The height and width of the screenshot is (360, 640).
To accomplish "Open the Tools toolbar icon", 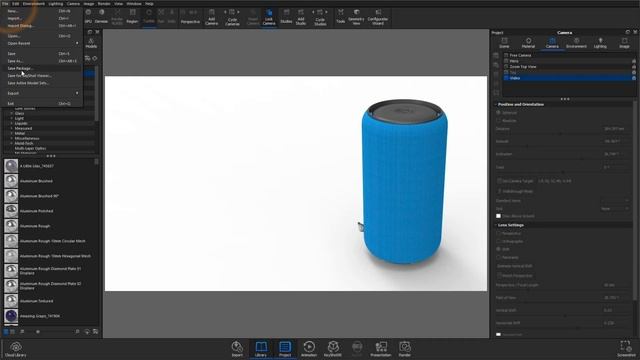I will click(340, 16).
